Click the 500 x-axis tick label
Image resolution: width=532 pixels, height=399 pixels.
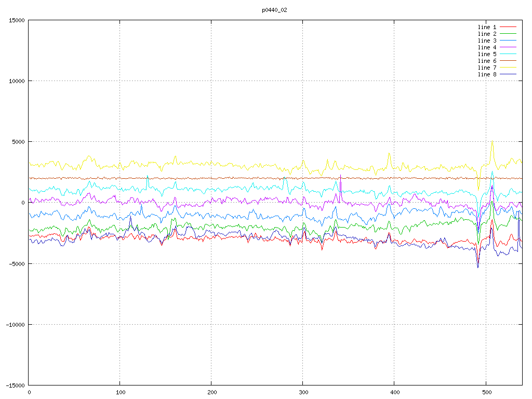point(486,393)
